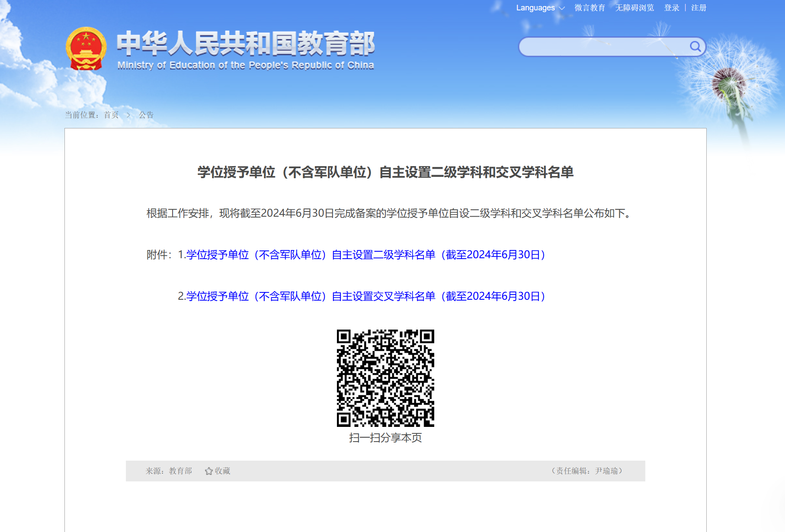785x532 pixels.
Task: Click the breadcrumb arrow separator
Action: coord(128,115)
